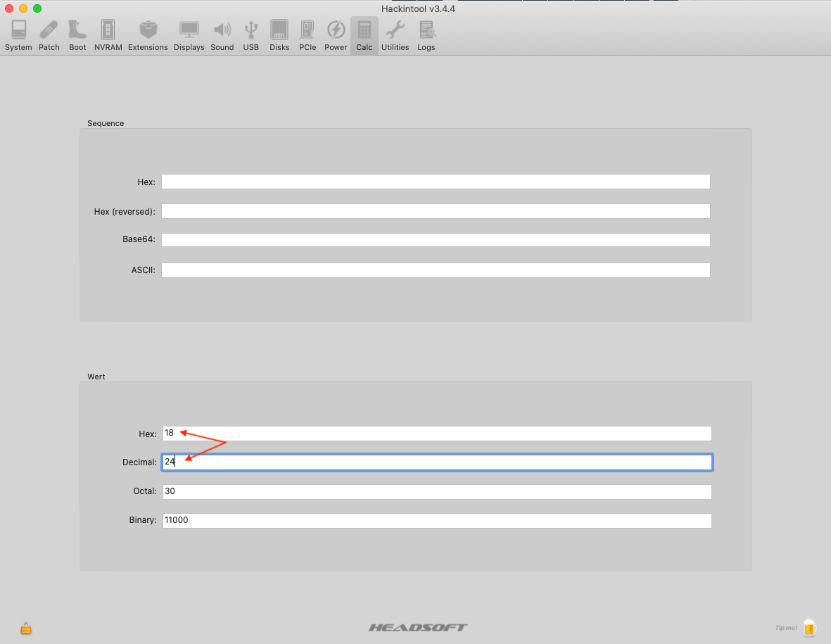Open the Utilities toolbar tab
The height and width of the screenshot is (644, 831).
point(395,35)
